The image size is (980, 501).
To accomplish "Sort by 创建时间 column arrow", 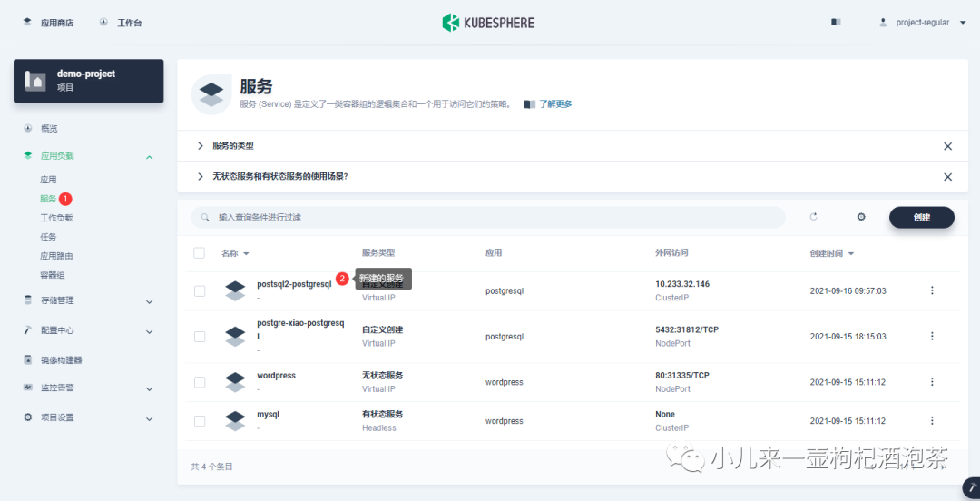I will point(851,254).
